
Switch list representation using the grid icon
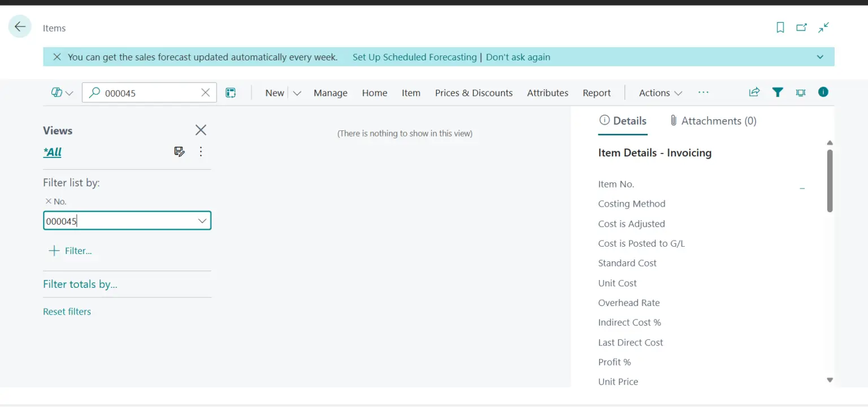(x=231, y=92)
